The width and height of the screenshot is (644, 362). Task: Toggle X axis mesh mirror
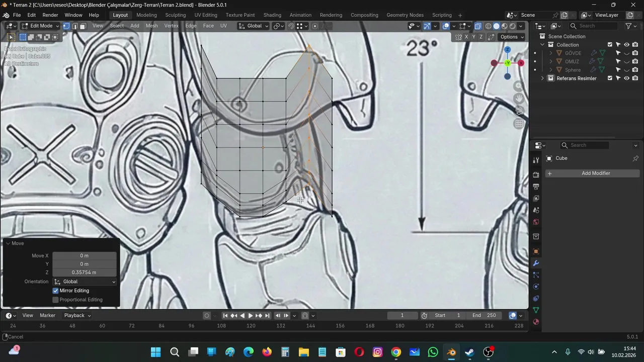pyautogui.click(x=466, y=37)
